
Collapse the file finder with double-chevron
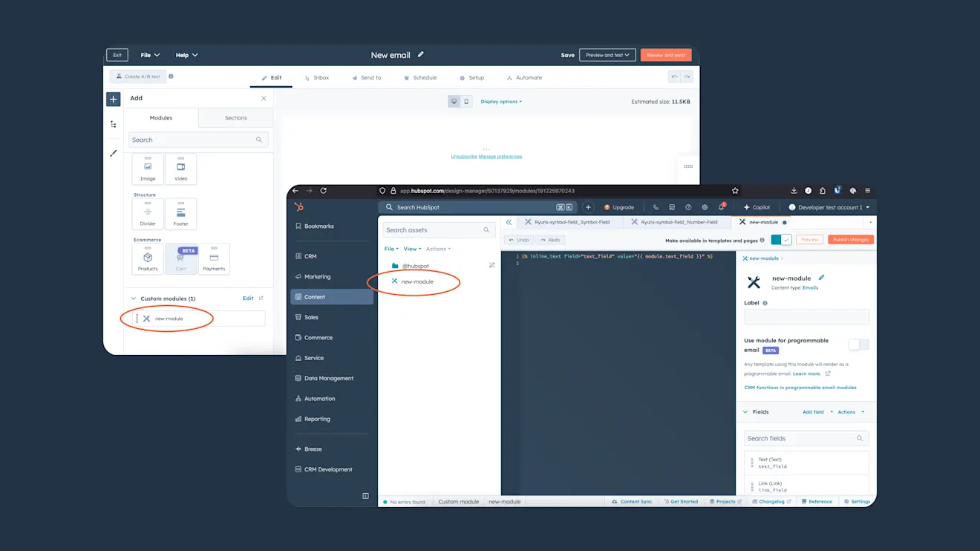coord(509,222)
